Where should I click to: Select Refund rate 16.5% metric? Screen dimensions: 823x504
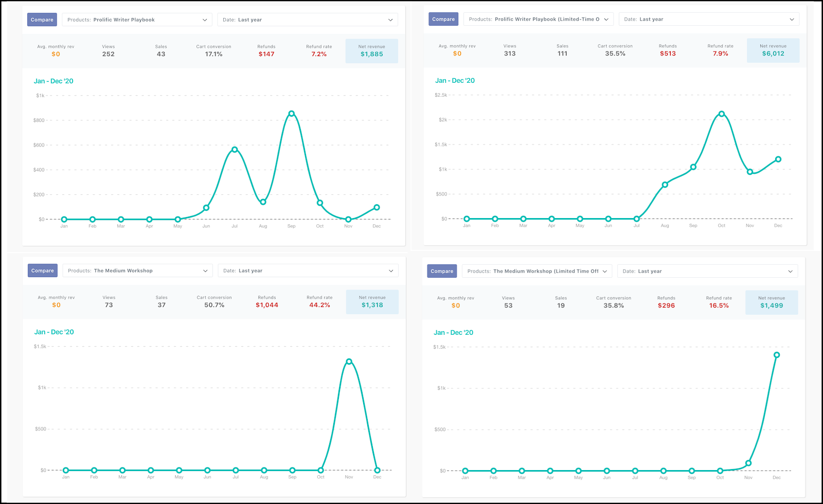click(719, 302)
